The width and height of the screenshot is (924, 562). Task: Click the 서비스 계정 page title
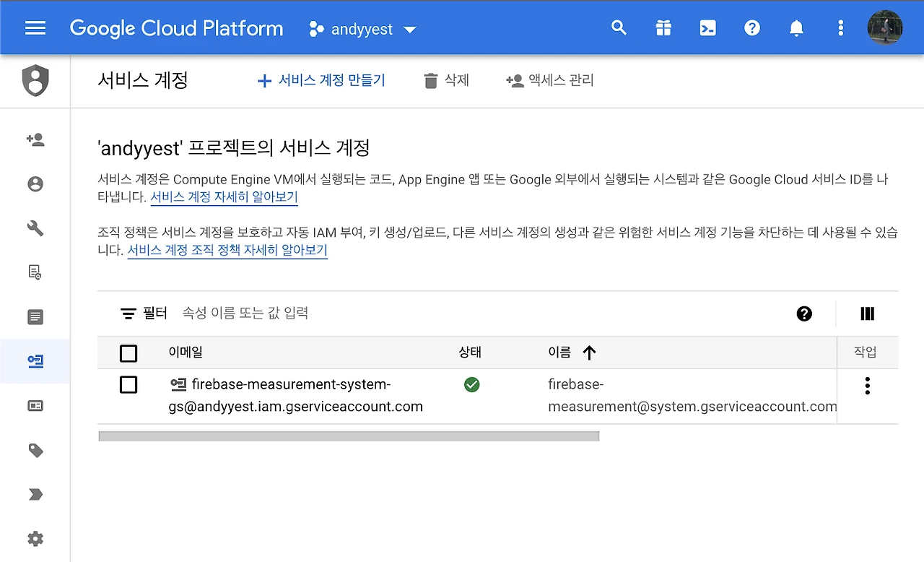[x=143, y=80]
